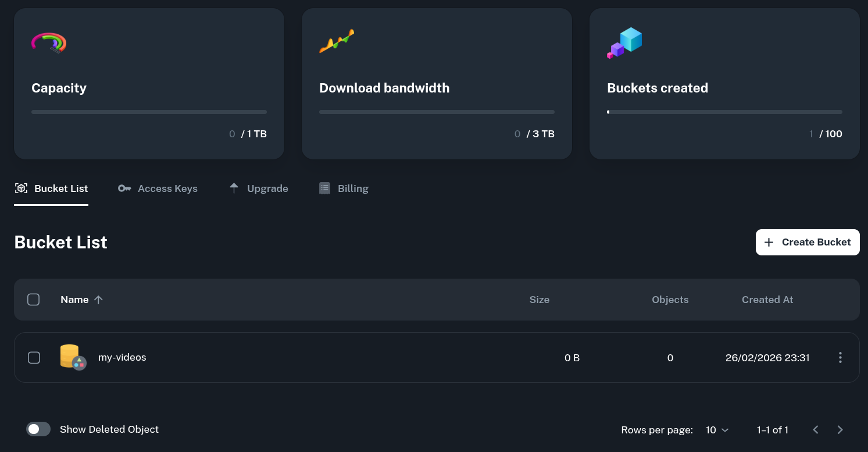The image size is (868, 452).
Task: Click the rainbow Capacity gauge icon
Action: click(x=49, y=42)
